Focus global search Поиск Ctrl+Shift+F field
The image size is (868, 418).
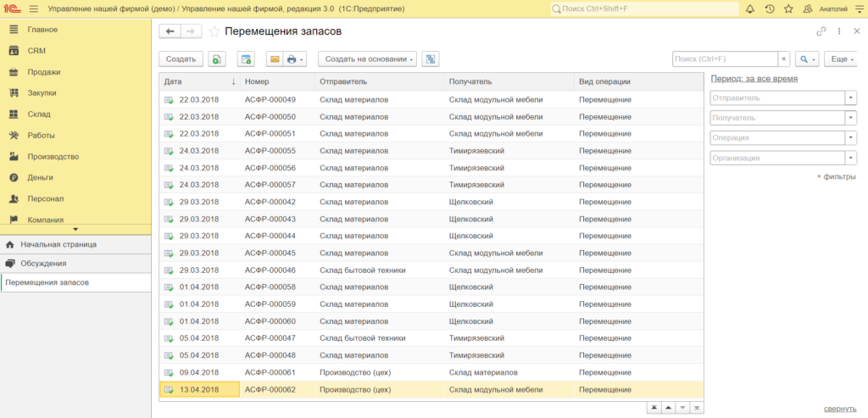[645, 8]
